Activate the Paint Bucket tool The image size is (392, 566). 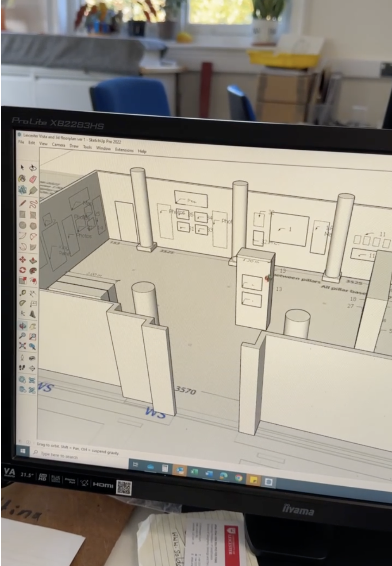(23, 178)
